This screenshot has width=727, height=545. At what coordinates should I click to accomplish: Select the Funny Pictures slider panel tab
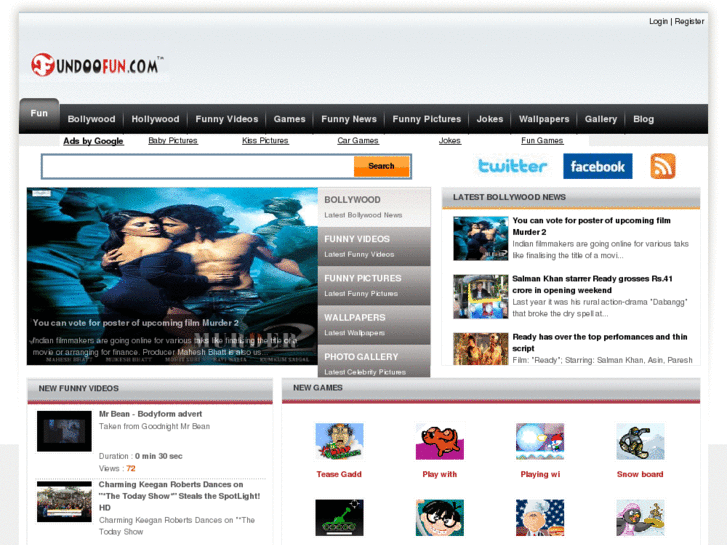[x=374, y=286]
